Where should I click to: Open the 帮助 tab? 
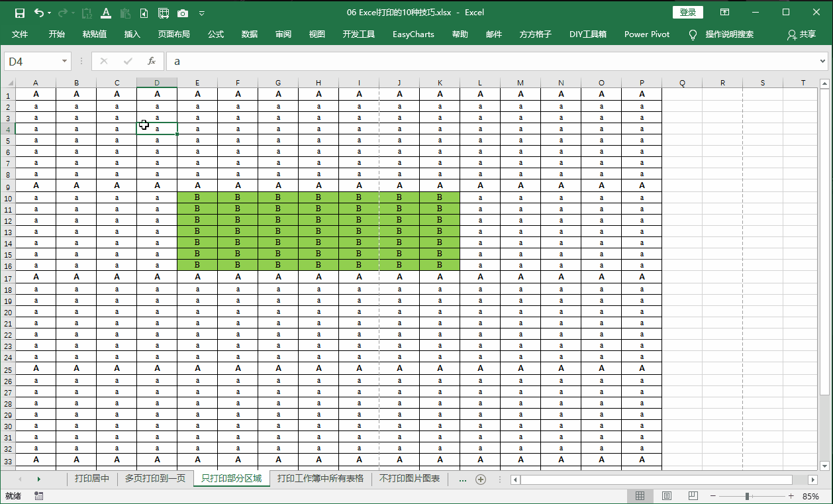(x=460, y=34)
